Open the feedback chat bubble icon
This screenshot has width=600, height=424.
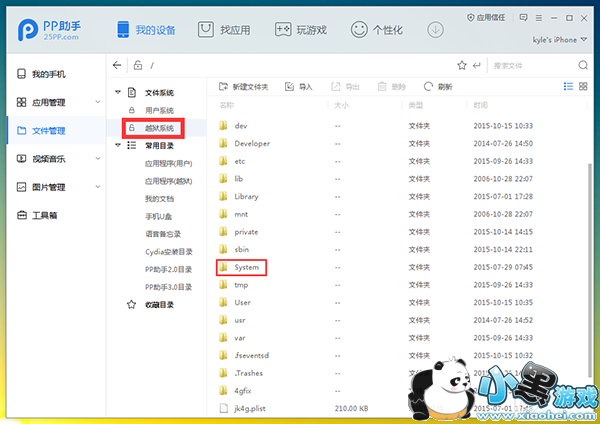(523, 18)
